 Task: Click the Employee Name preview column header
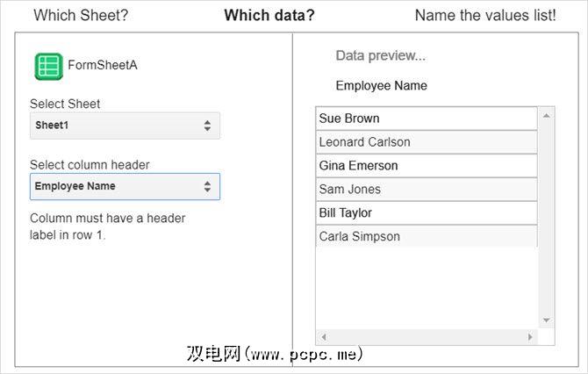382,86
